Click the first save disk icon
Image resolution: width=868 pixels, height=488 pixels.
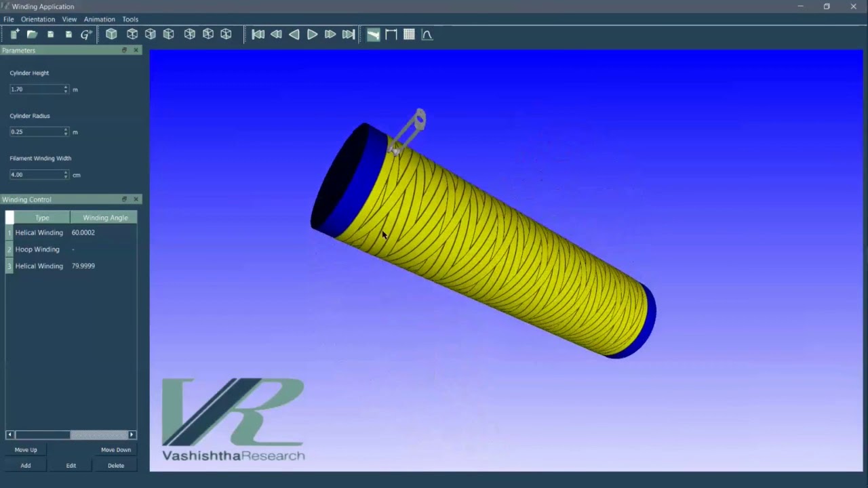tap(50, 35)
